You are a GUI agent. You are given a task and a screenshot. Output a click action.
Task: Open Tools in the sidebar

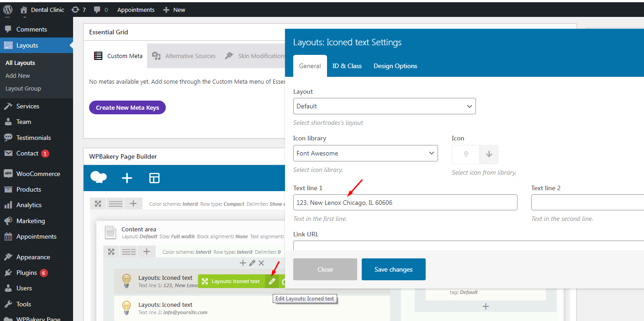37,304
